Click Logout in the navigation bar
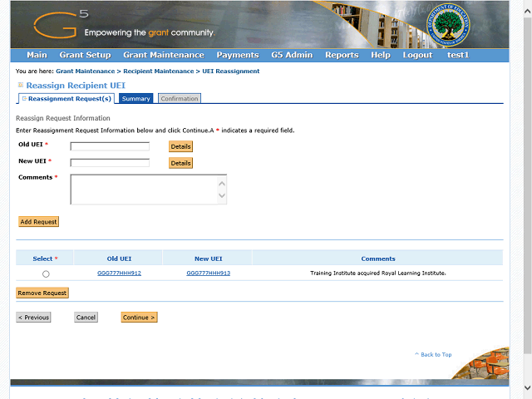 (417, 55)
